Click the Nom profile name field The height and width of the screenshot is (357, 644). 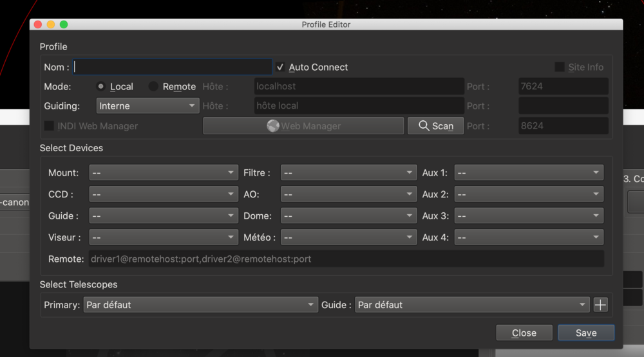(x=173, y=67)
